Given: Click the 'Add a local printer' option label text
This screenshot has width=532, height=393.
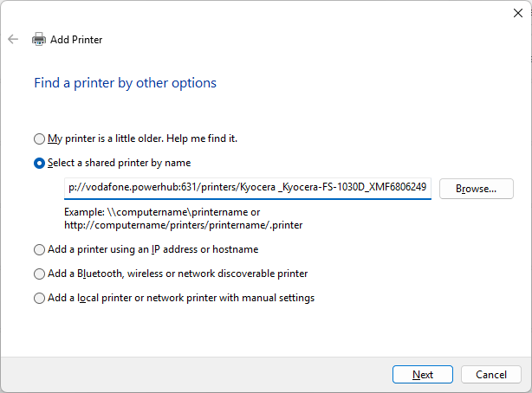Looking at the screenshot, I should (x=180, y=298).
